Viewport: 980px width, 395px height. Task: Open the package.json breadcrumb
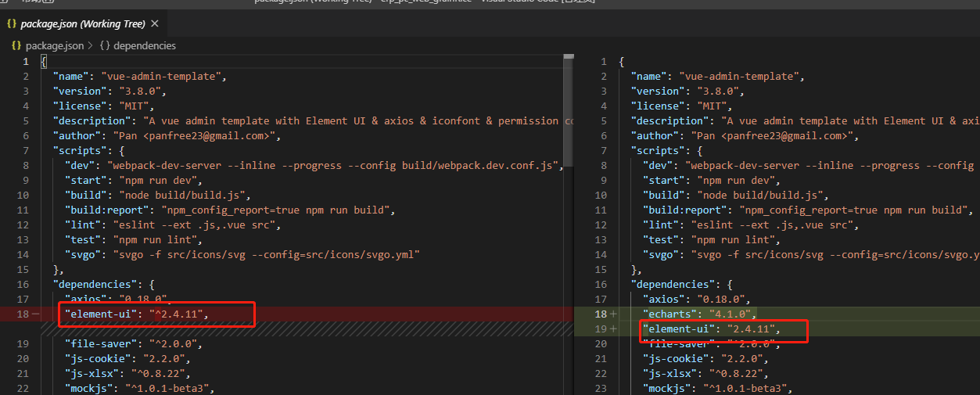pos(55,46)
